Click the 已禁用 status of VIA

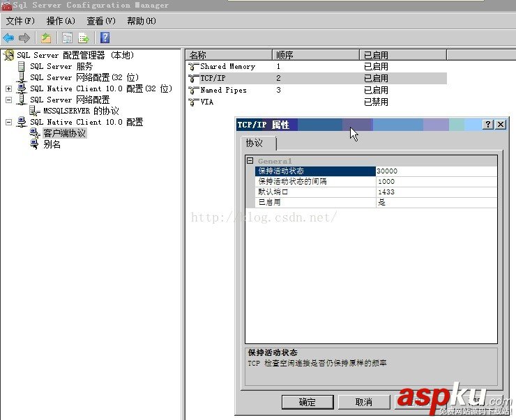click(376, 102)
